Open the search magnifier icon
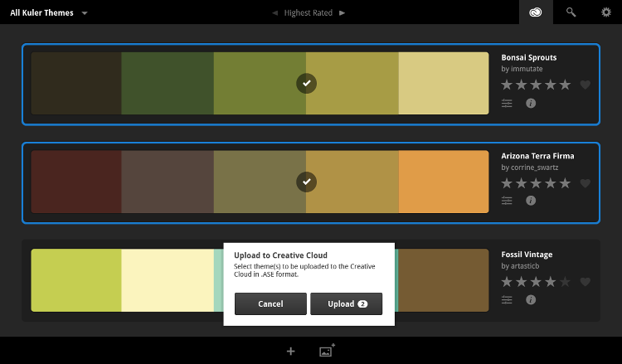Image resolution: width=622 pixels, height=364 pixels. [x=571, y=12]
